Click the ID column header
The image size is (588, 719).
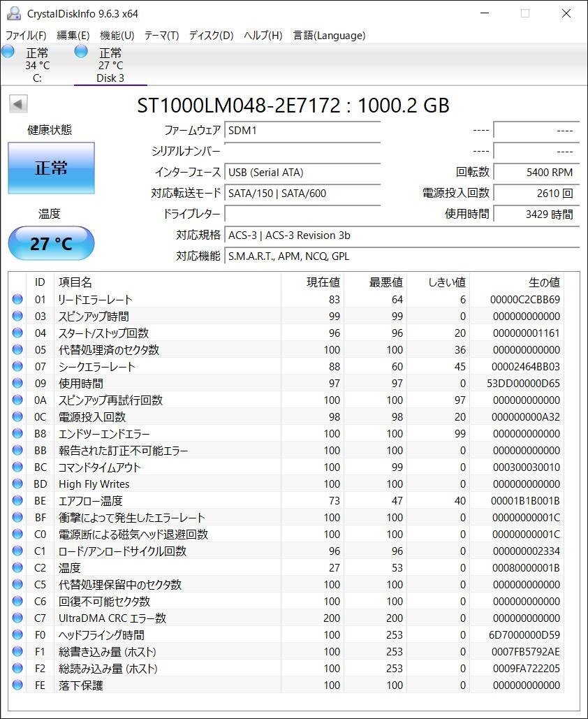(x=41, y=282)
